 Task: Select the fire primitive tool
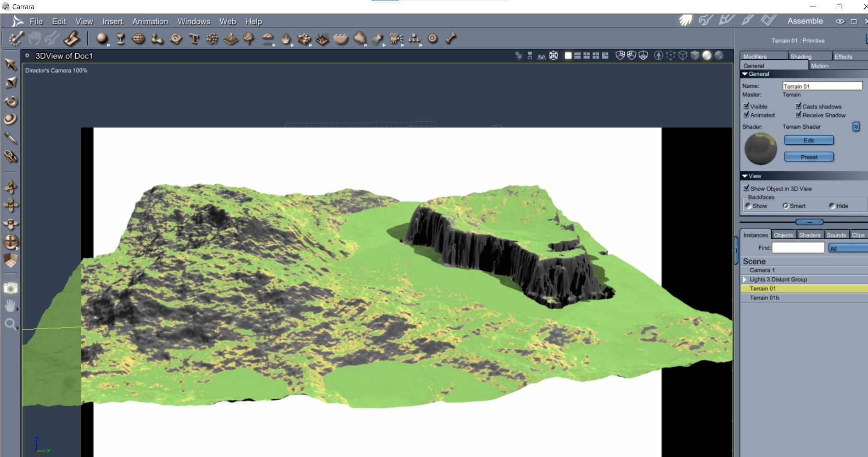(286, 39)
